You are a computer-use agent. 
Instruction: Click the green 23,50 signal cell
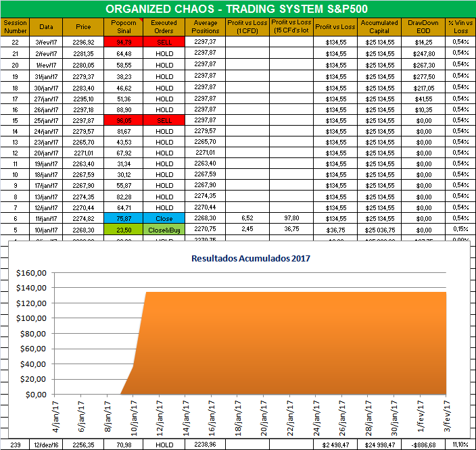[123, 230]
